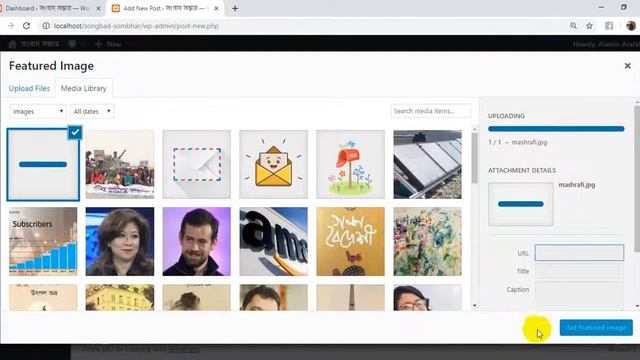Image resolution: width=640 pixels, height=360 pixels.
Task: Select the red mailbox illustration thumbnail
Action: (x=351, y=164)
